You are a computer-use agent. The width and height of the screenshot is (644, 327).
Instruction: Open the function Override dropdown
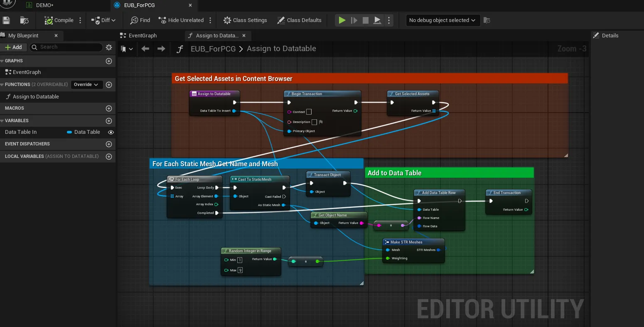86,84
